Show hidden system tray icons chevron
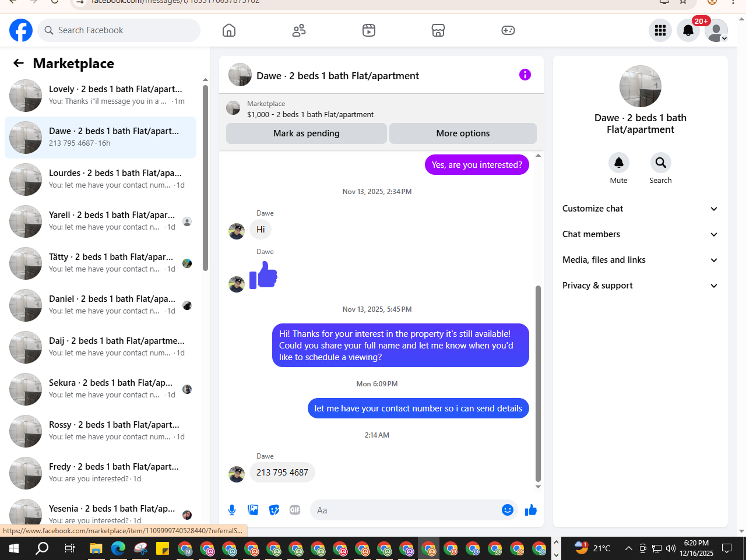This screenshot has width=746, height=560. 629,548
